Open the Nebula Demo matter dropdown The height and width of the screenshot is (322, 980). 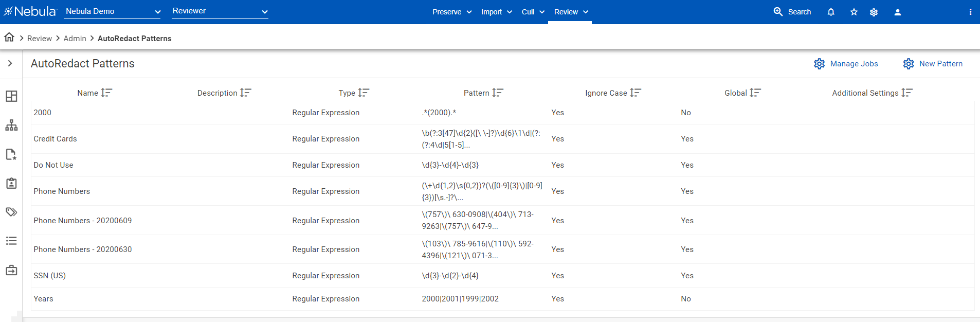pyautogui.click(x=113, y=11)
